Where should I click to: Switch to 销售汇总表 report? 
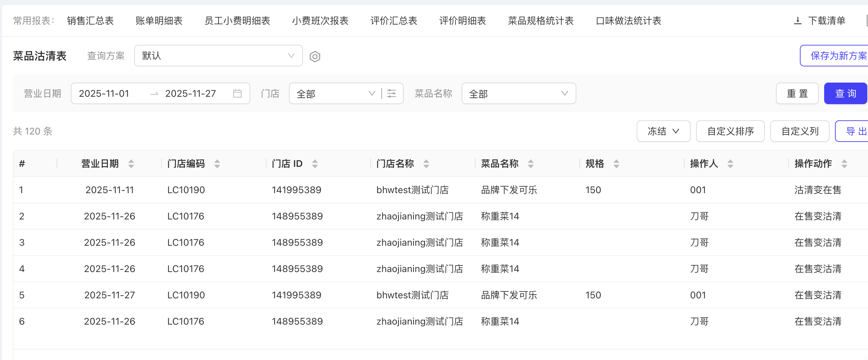(x=90, y=21)
